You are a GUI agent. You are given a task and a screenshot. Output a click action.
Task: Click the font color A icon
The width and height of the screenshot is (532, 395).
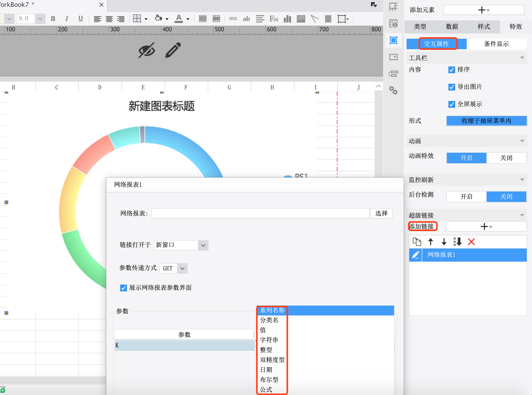point(179,19)
